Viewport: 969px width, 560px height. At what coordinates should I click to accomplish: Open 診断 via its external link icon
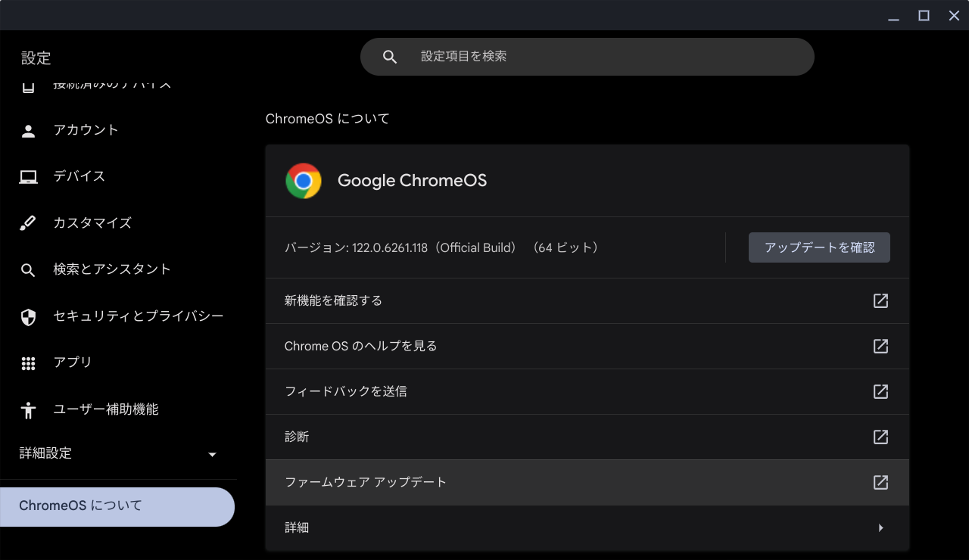[x=880, y=437]
